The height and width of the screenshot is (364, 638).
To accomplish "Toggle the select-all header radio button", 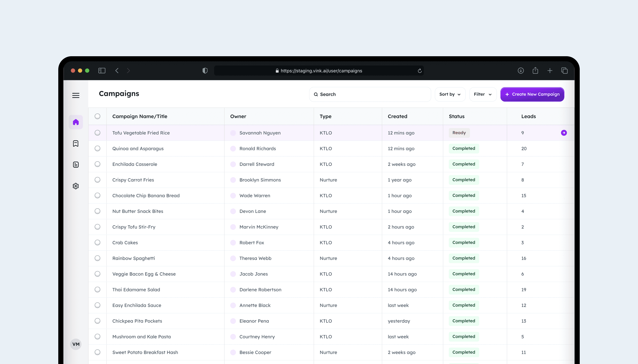I will click(97, 116).
